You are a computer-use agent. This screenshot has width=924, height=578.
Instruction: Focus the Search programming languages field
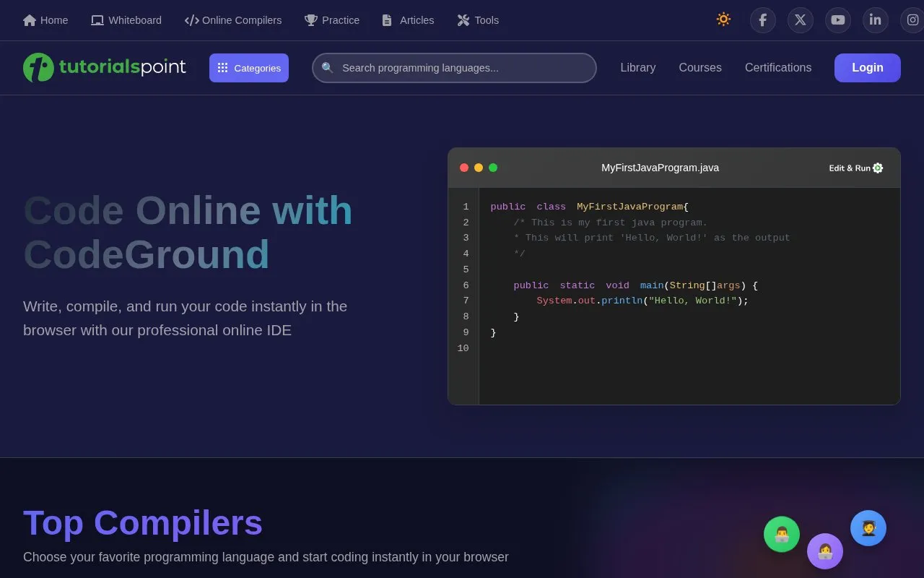tap(454, 68)
